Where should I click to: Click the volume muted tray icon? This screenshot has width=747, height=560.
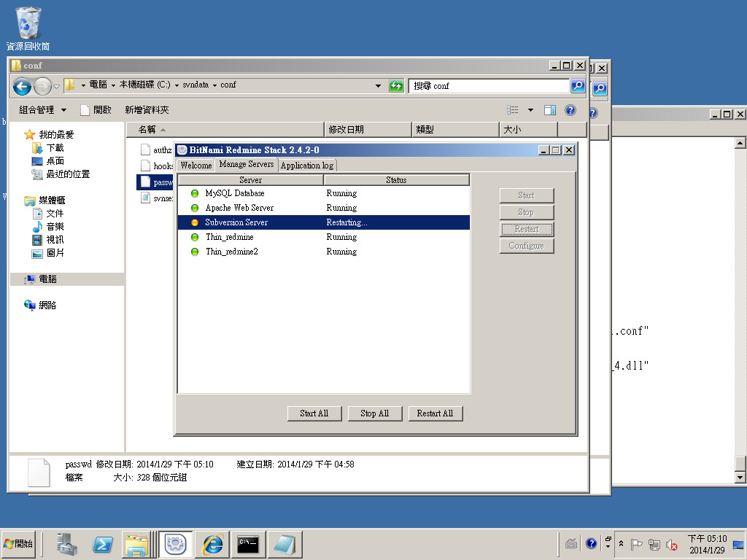672,544
